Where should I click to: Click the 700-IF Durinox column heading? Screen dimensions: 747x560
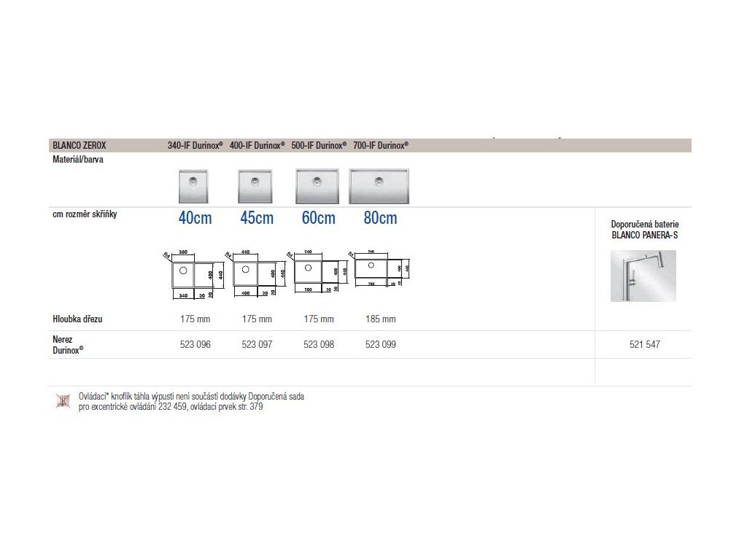(x=381, y=145)
